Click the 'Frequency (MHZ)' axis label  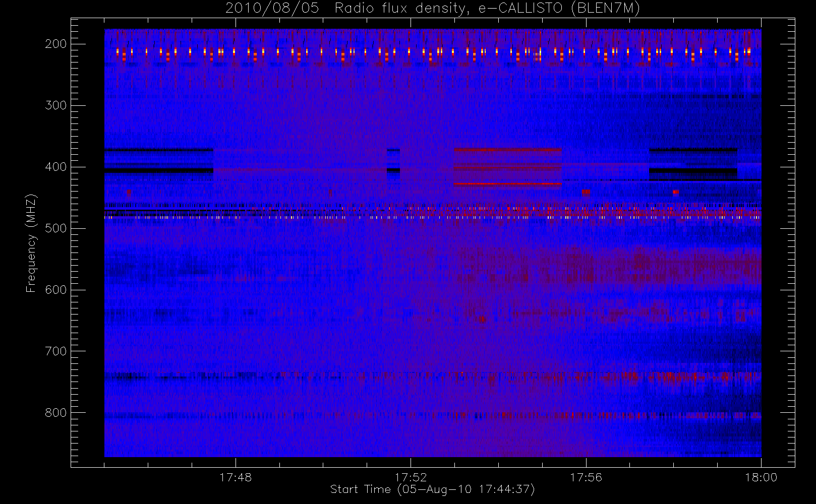[31, 243]
